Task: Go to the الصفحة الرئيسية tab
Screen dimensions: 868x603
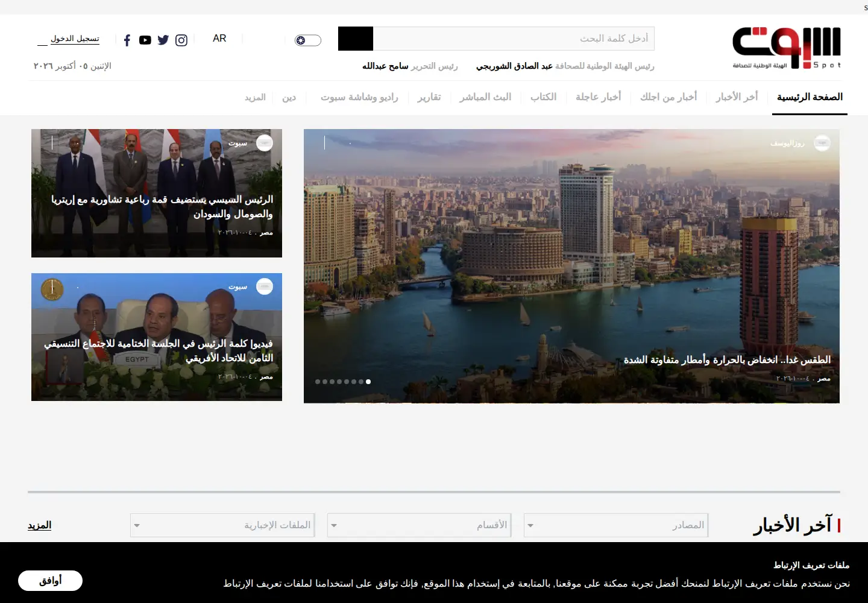Action: point(810,97)
